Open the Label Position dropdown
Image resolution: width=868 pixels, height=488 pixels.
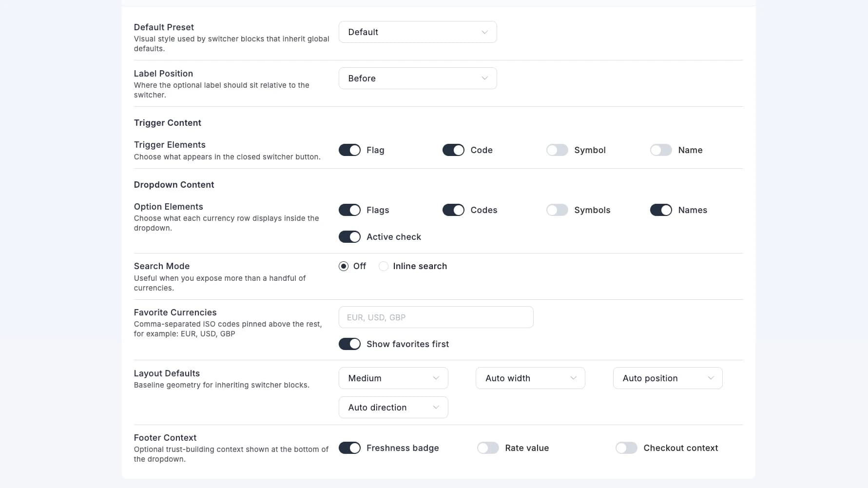(417, 78)
